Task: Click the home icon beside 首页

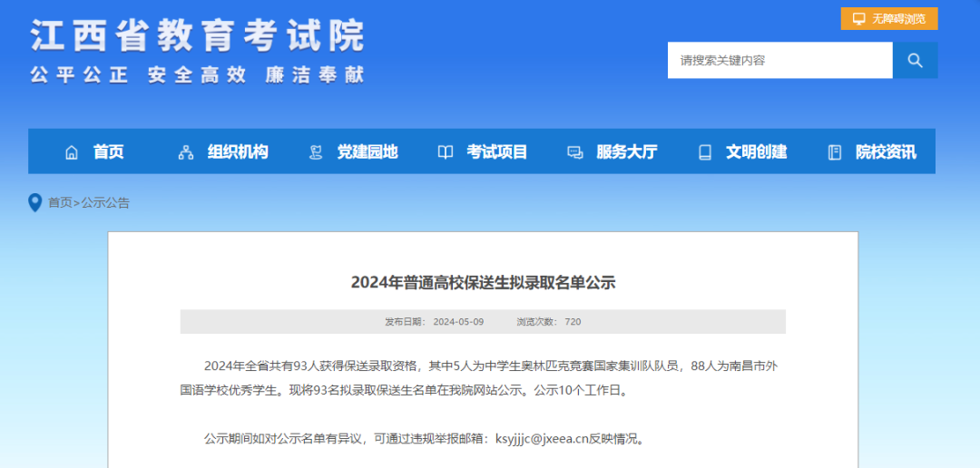Action: (x=72, y=152)
